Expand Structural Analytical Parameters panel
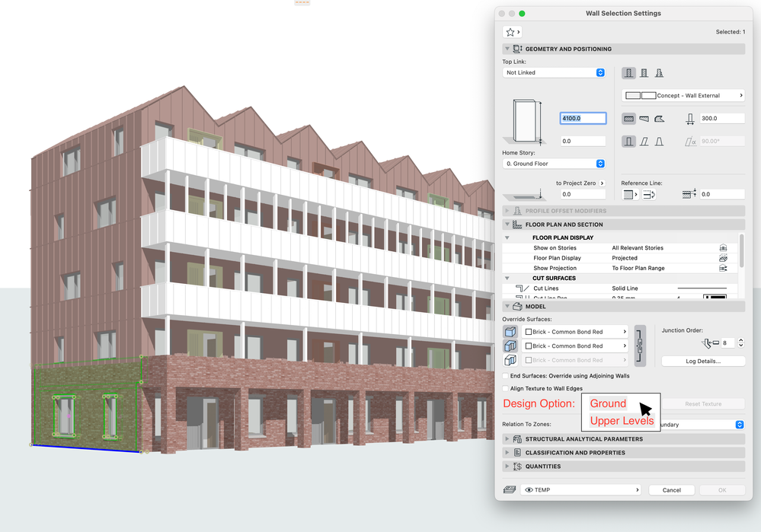Image resolution: width=761 pixels, height=532 pixels. (507, 439)
